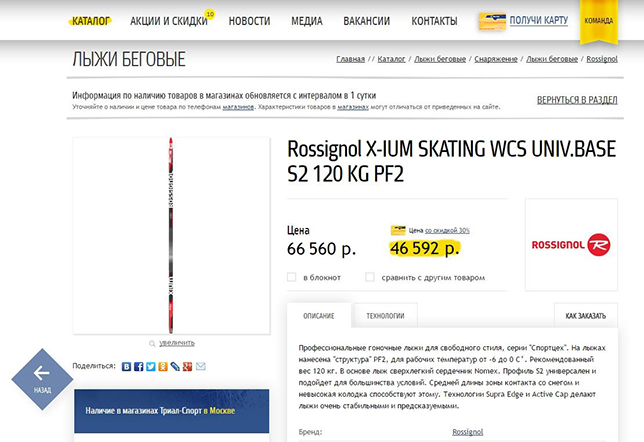
Task: Click the blue НАЗАД back arrow
Action: 42,379
